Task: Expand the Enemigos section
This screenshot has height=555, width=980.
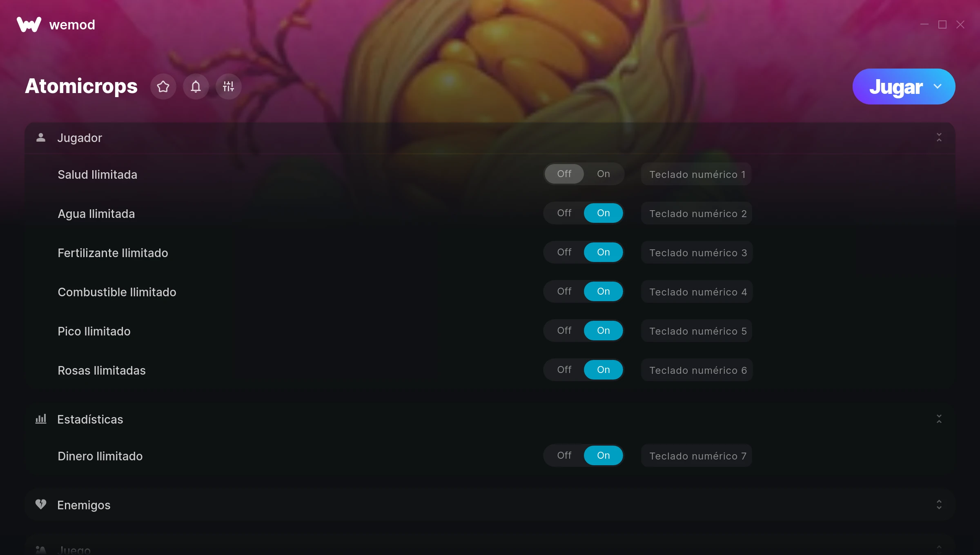Action: 939,505
